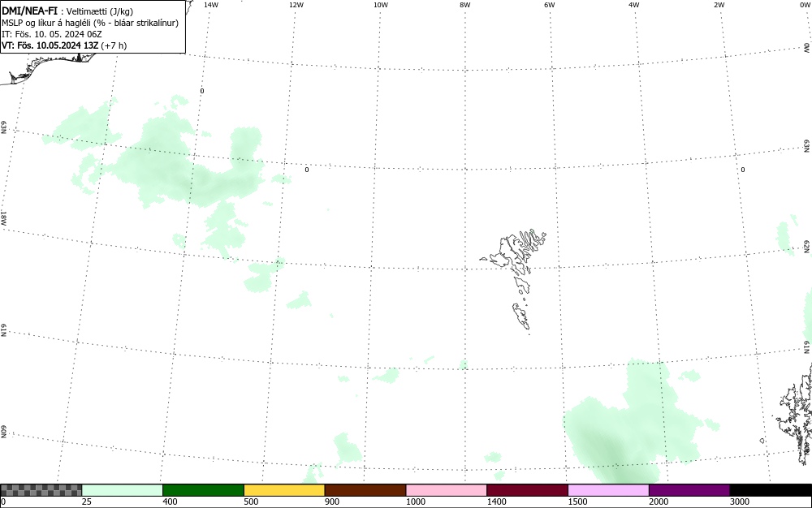The height and width of the screenshot is (508, 812).
Task: Click the checkered 0–25 legend swatch
Action: tap(41, 490)
